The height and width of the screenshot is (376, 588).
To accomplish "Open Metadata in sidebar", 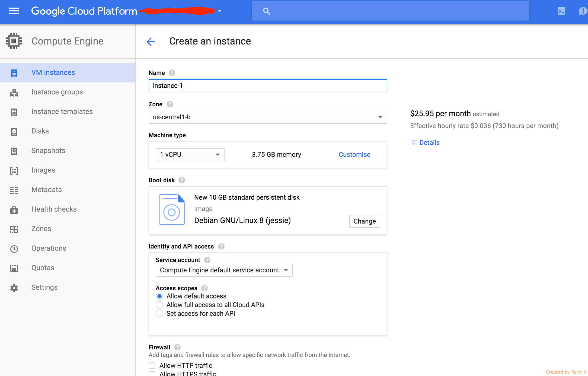I will pos(68,190).
